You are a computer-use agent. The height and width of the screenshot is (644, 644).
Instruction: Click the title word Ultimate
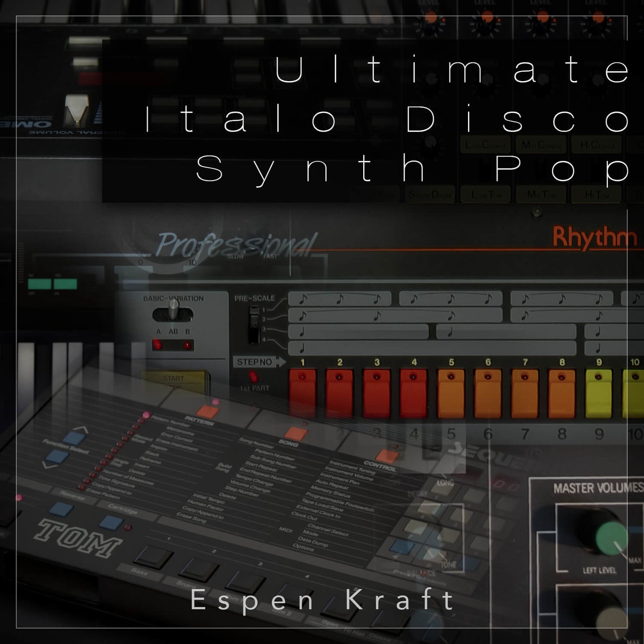coord(452,69)
